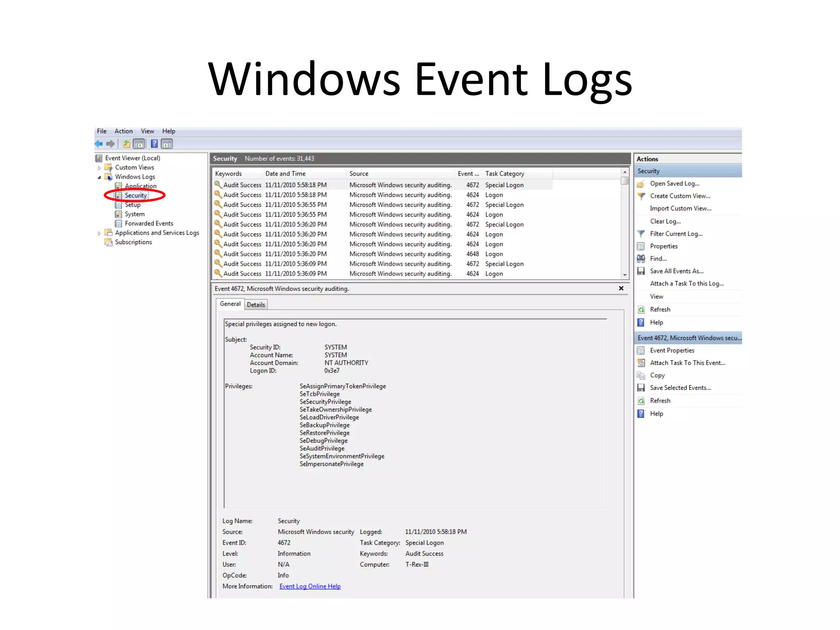Image resolution: width=840 pixels, height=630 pixels.
Task: Select the Security log in the tree
Action: pyautogui.click(x=136, y=196)
